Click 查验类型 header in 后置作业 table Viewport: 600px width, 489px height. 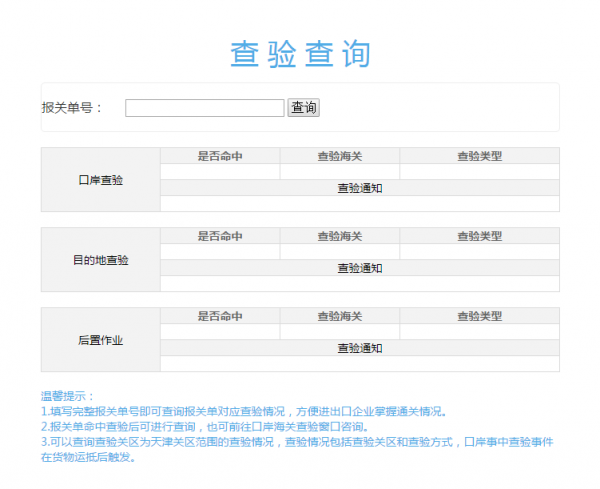(x=479, y=316)
